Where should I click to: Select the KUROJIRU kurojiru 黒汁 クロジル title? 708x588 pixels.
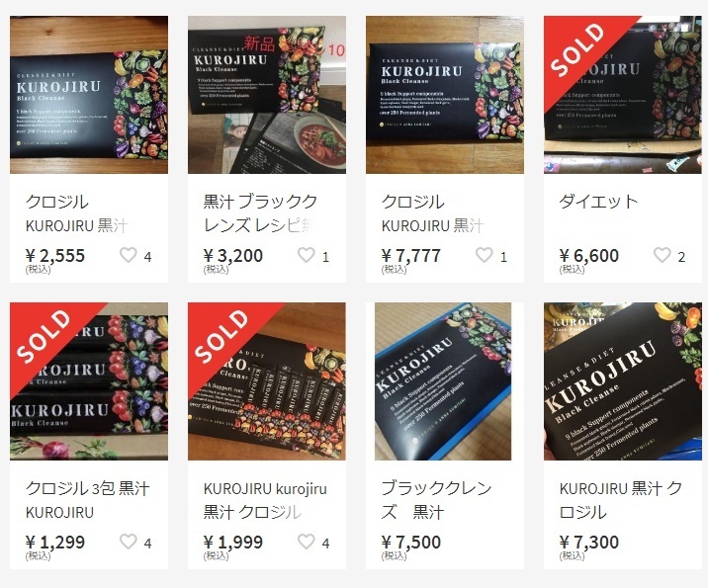click(265, 500)
